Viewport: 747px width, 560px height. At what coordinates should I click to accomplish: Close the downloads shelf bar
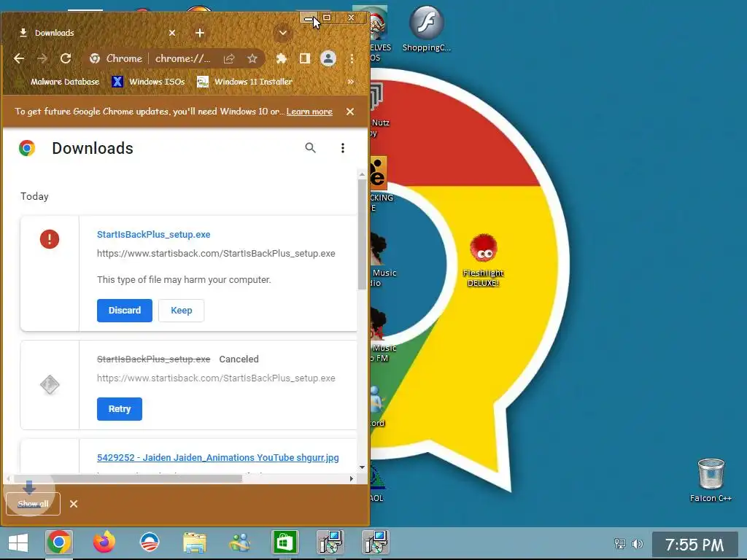point(74,504)
